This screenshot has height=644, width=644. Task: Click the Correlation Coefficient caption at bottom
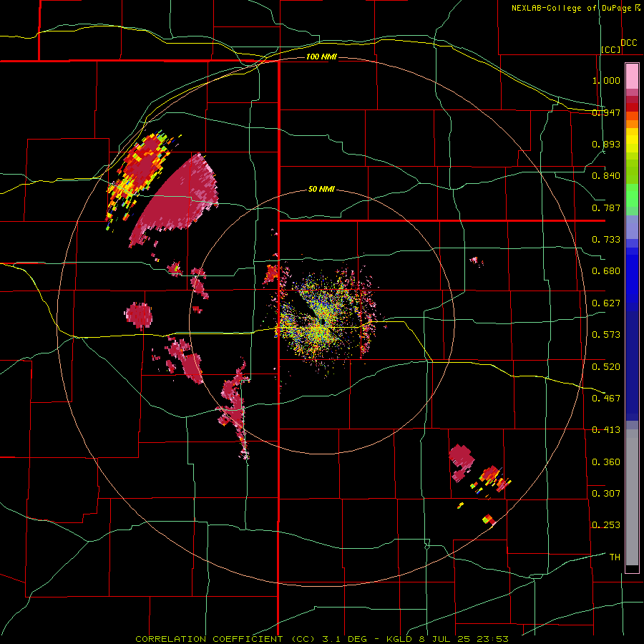tap(322, 639)
